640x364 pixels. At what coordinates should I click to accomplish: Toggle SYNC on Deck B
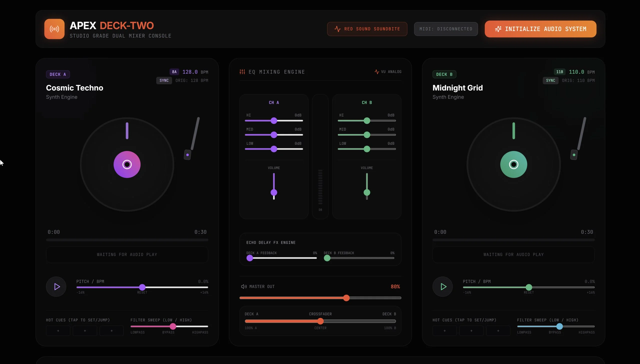pyautogui.click(x=550, y=80)
